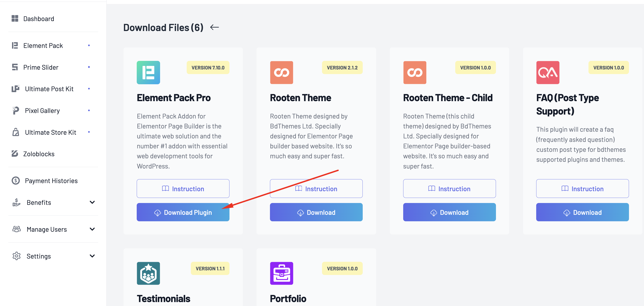Click the Portfolio briefcase icon

coord(282,273)
